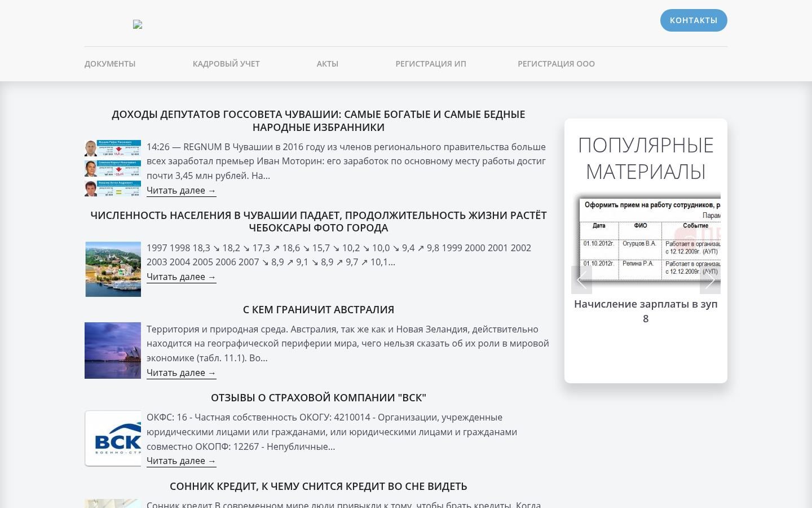Screen dimensions: 812x508
Task: Advance the popular materials carousel with the right arrow
Action: [x=710, y=280]
